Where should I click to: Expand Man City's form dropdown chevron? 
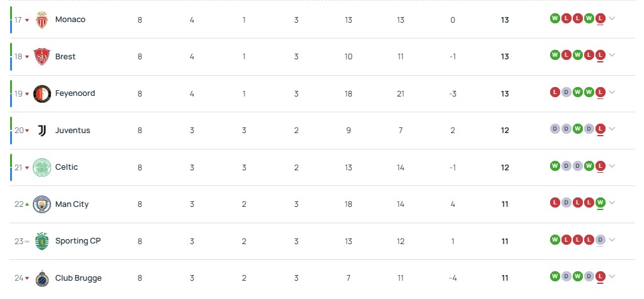click(612, 203)
